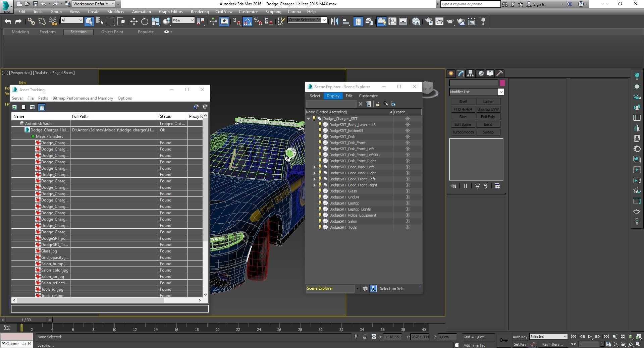Screen dimensions: 644x348
Task: Open the 'View' reference coordinate dropdown
Action: click(183, 20)
